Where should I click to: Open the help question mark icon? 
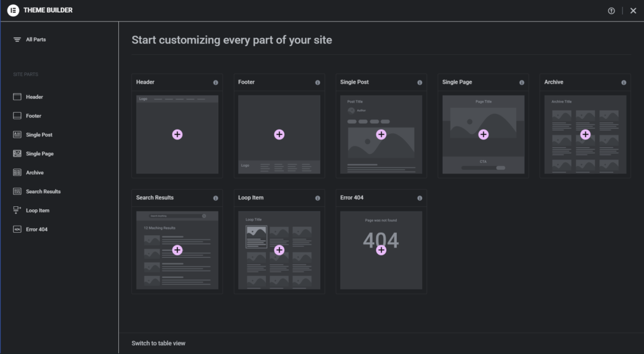pos(611,11)
